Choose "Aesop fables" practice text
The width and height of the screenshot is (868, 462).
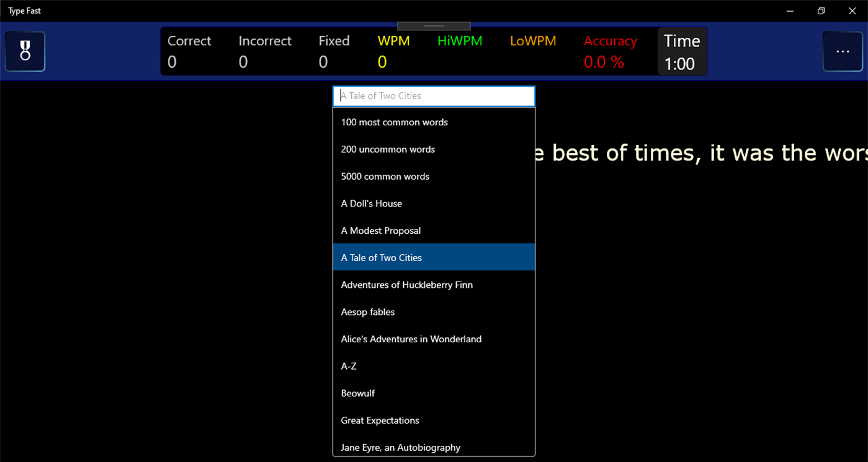coord(368,311)
